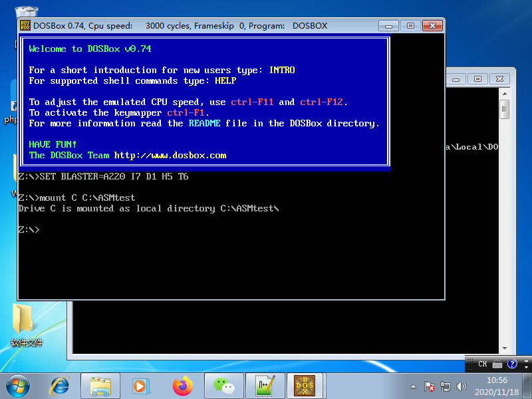Maximize the background console window
The width and height of the screenshot is (532, 399).
pos(477,79)
